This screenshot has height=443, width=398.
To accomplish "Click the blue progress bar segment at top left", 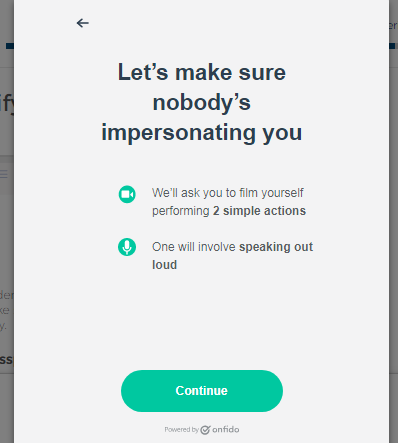I will [10, 46].
